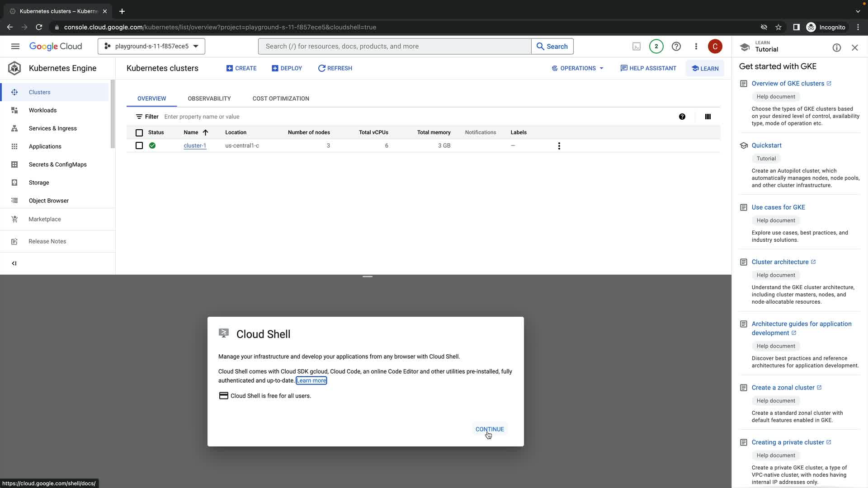Collapse the left navigation panel
The height and width of the screenshot is (488, 868).
click(14, 263)
